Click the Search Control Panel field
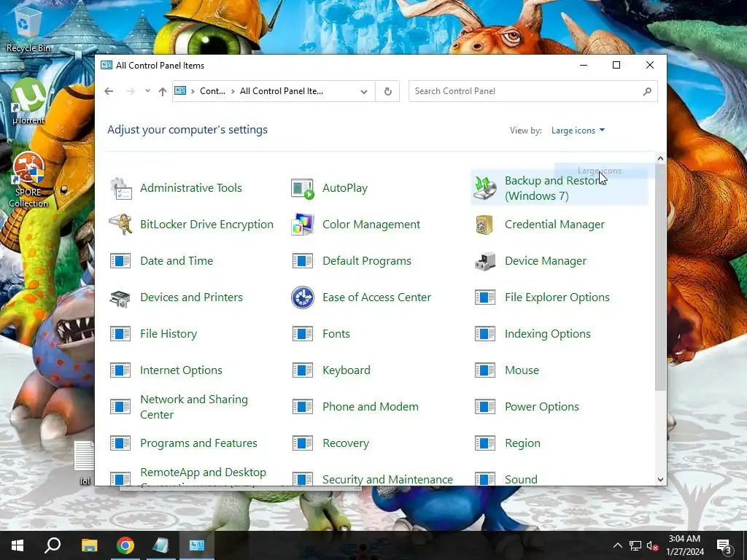This screenshot has width=747, height=560. (533, 91)
